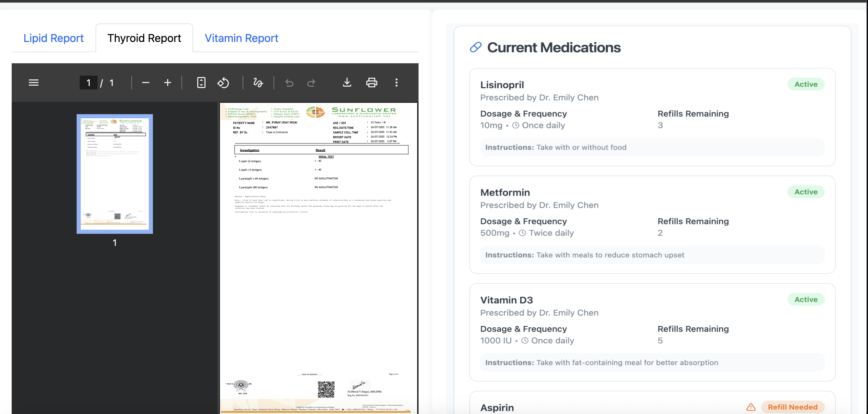Click the page number input field
868x414 pixels.
coord(88,83)
